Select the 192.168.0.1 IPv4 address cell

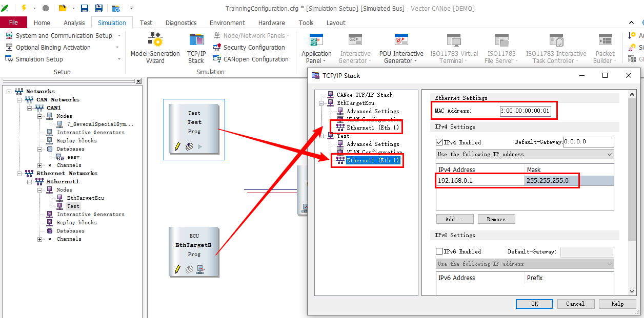pyautogui.click(x=480, y=181)
